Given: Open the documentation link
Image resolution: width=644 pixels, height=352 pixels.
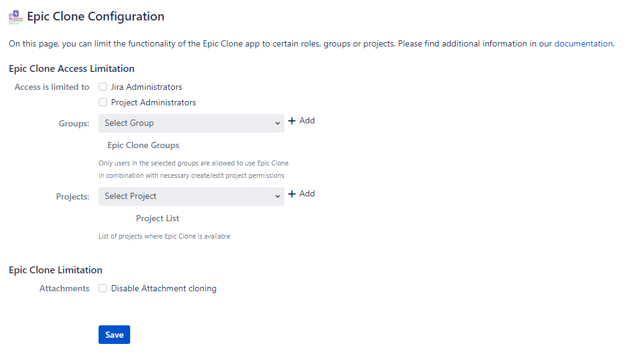Looking at the screenshot, I should point(583,44).
